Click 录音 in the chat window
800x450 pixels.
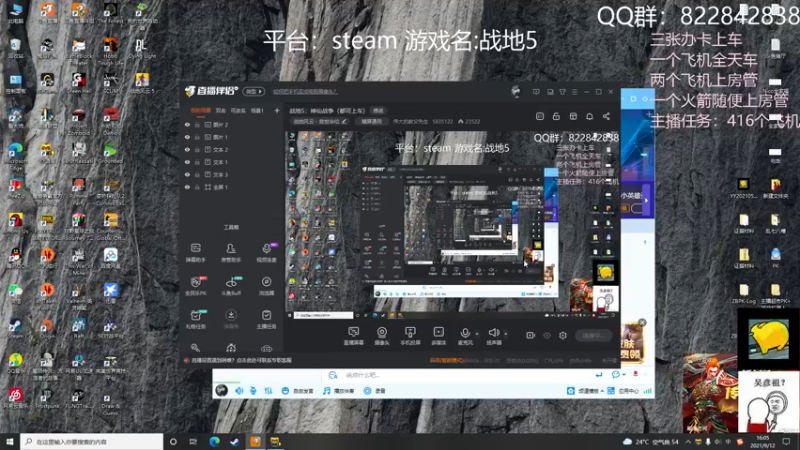pyautogui.click(x=375, y=391)
